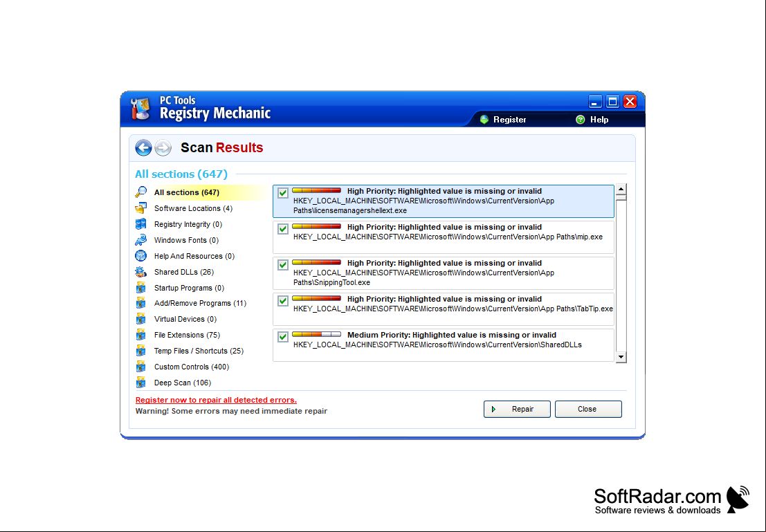Select Temp Files / Shortcuts (25) category

pyautogui.click(x=199, y=351)
